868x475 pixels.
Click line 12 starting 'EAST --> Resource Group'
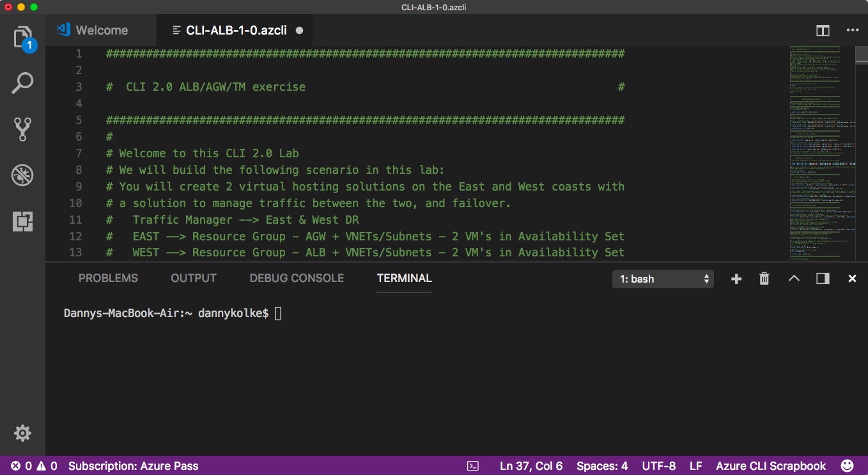[x=378, y=237]
